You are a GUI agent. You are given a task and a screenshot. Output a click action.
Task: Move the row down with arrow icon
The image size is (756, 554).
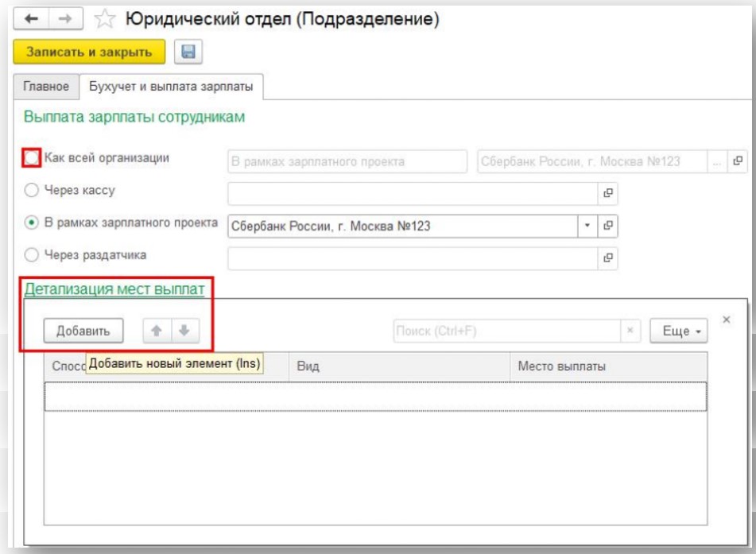(x=184, y=331)
